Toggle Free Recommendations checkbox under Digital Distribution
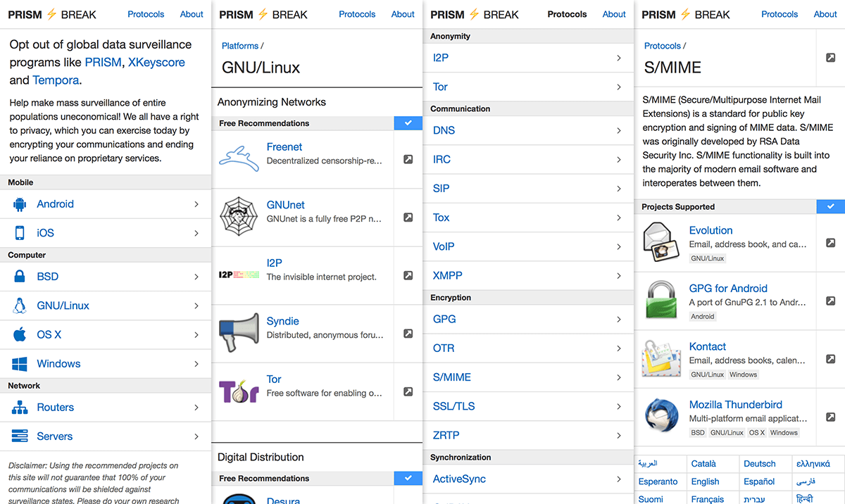 click(x=408, y=479)
